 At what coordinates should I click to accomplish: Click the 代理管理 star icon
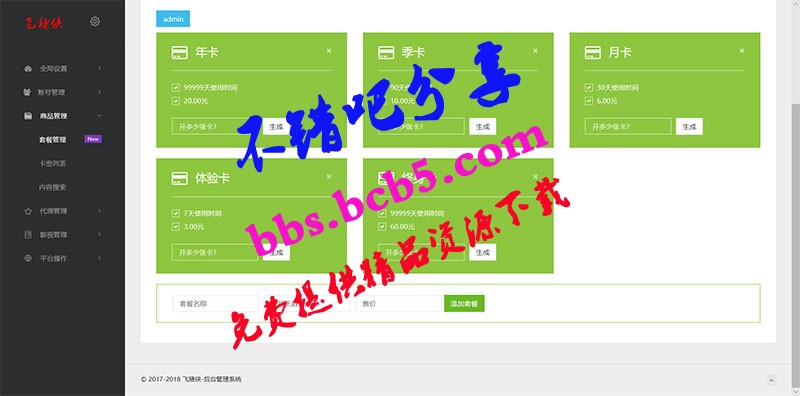tap(28, 211)
